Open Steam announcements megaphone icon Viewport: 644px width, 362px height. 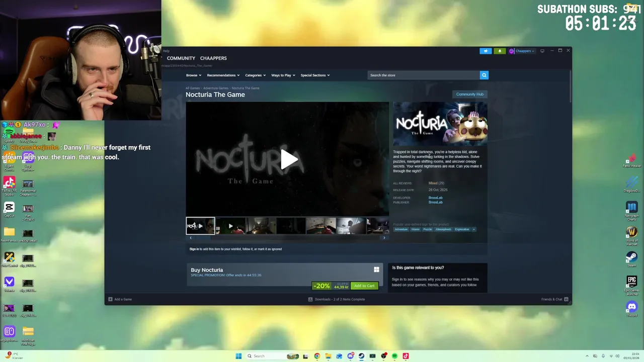[486, 51]
